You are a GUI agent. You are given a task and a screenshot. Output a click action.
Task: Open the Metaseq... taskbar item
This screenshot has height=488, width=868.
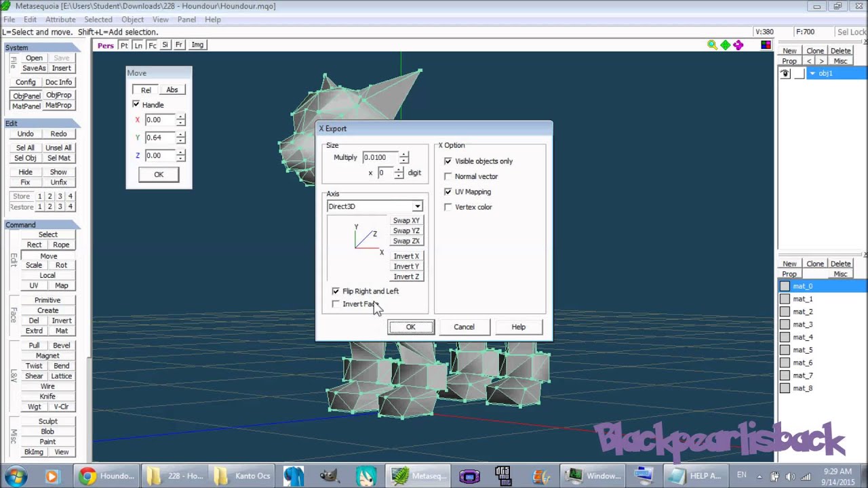(x=418, y=476)
